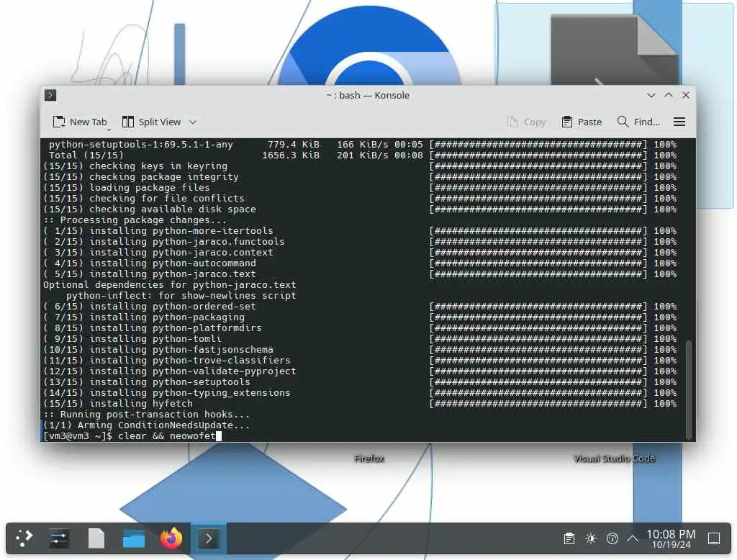Image resolution: width=737 pixels, height=560 pixels.
Task: Click the 'python-inflect' optional dependency line
Action: [181, 295]
